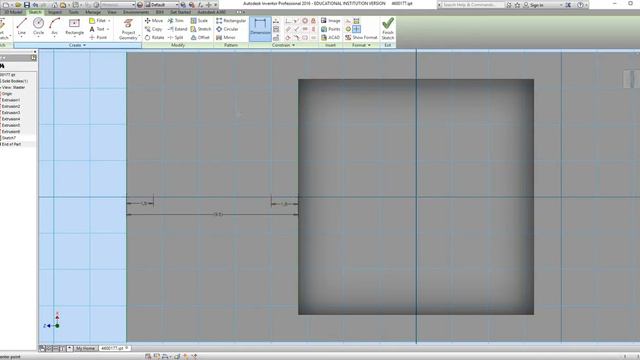Click Sign In

coord(536,5)
